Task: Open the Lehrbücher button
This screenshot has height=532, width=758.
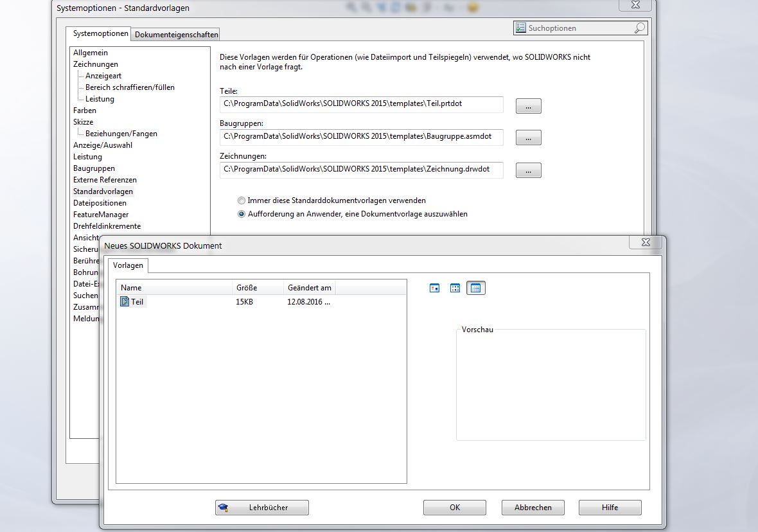Action: point(262,508)
